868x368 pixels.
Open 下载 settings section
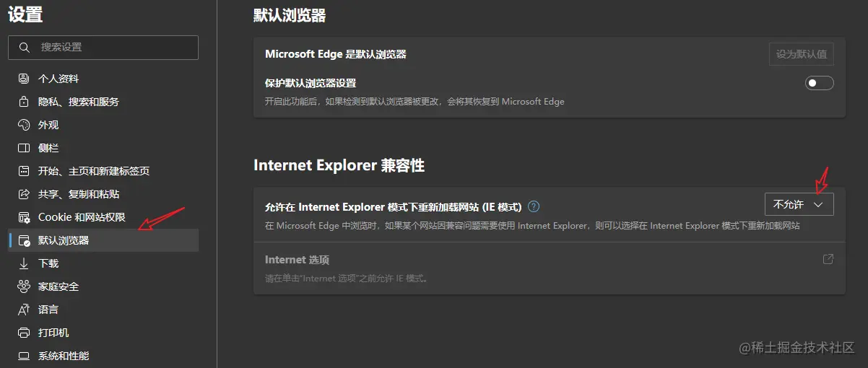click(x=103, y=263)
